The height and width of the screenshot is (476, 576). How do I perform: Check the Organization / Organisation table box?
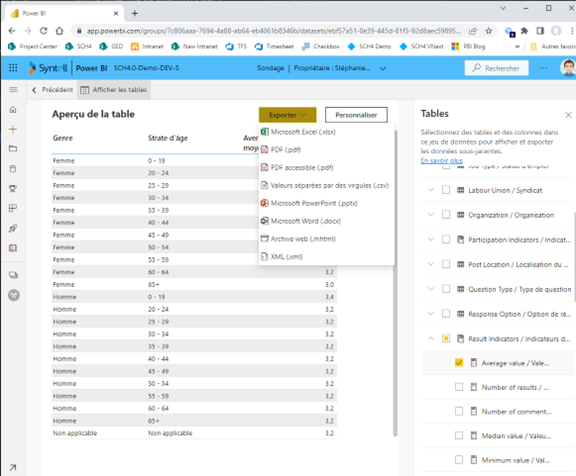[446, 214]
